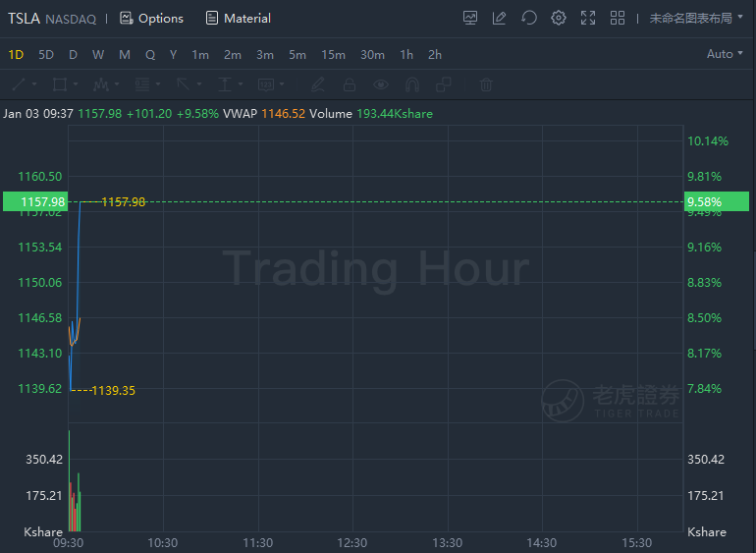
Task: Select the 1D timeframe tab
Action: pos(16,55)
